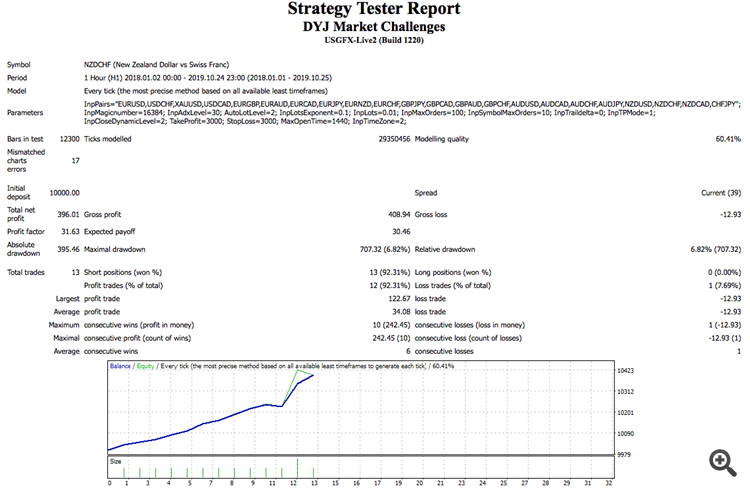Click the InpPairs parameter line
This screenshot has width=750, height=489.
(x=412, y=104)
